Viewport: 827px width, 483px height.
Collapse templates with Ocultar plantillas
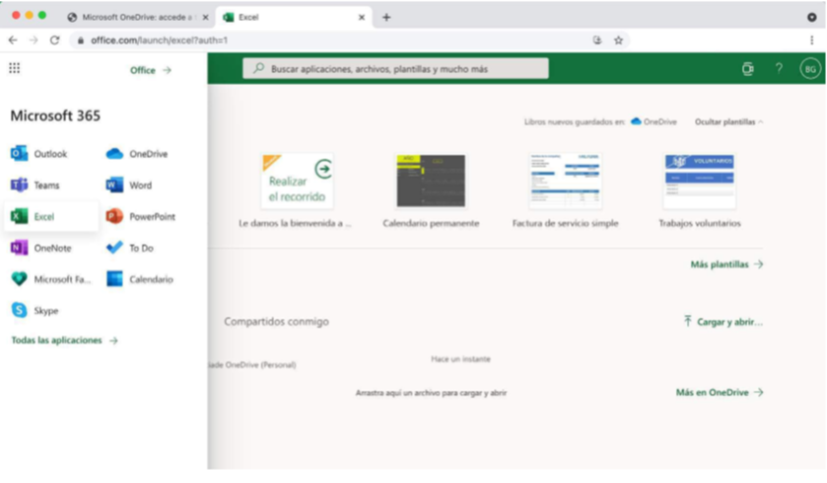[729, 121]
